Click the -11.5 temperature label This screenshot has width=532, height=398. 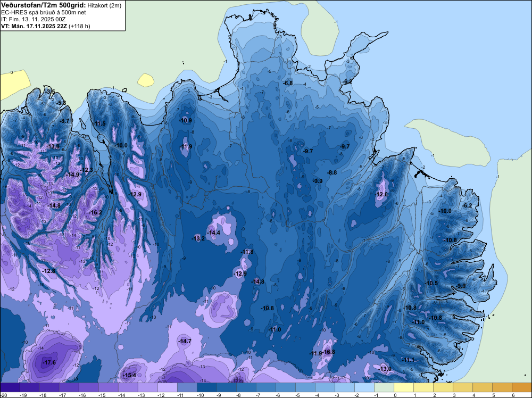pyautogui.click(x=99, y=124)
